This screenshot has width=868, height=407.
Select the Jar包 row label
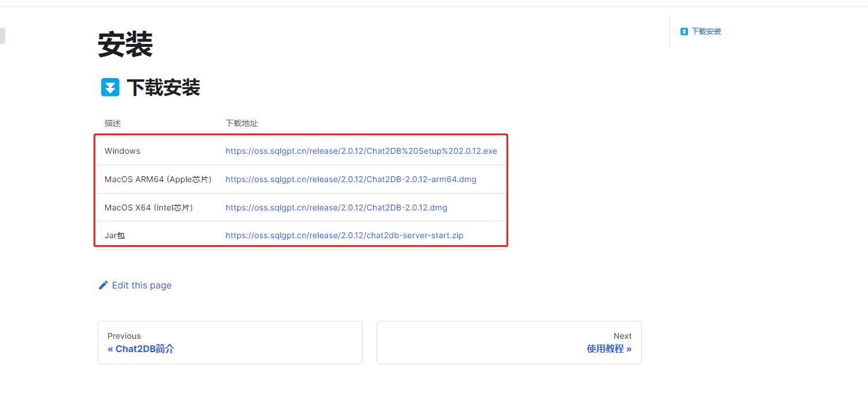tap(115, 235)
